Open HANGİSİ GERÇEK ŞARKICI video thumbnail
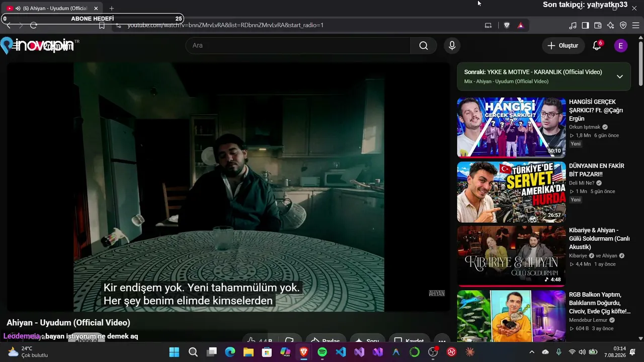 coord(511,128)
